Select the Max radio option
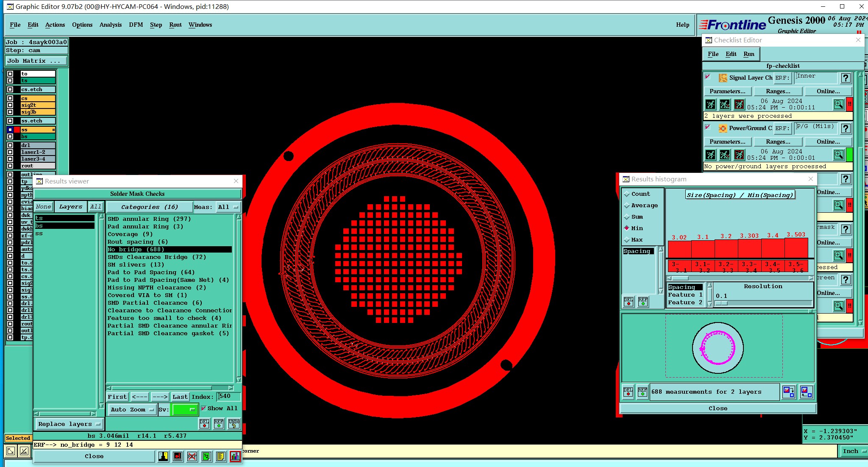The width and height of the screenshot is (868, 467). [x=626, y=239]
